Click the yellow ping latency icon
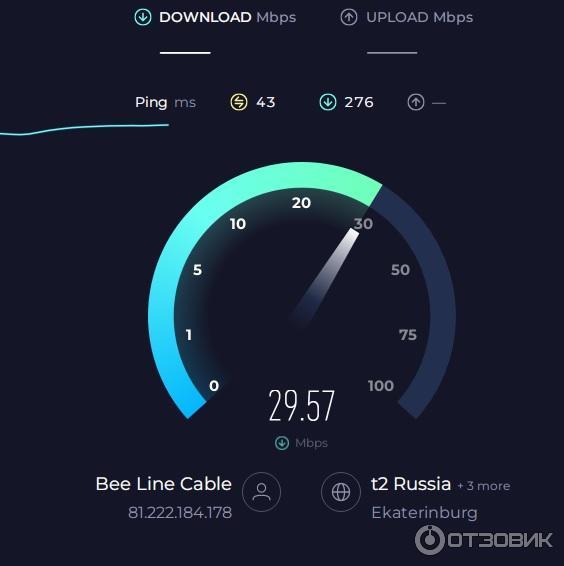Screen dimensions: 564x566 pyautogui.click(x=239, y=102)
